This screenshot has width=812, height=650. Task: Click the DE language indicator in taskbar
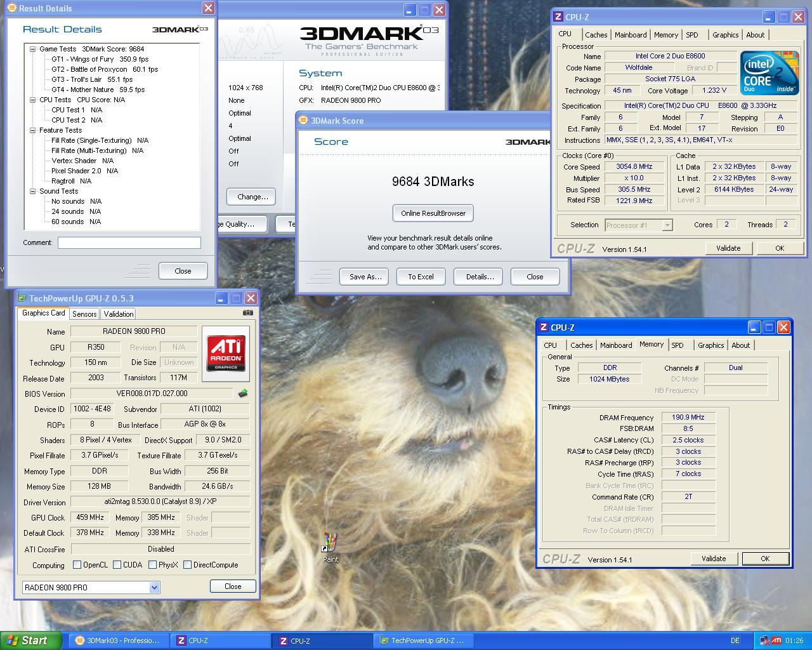tap(735, 640)
